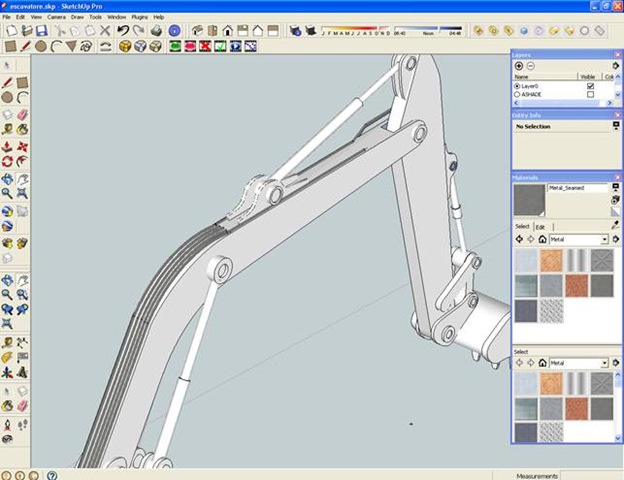Click the Save floppy disk icon
624x480 pixels.
[42, 31]
